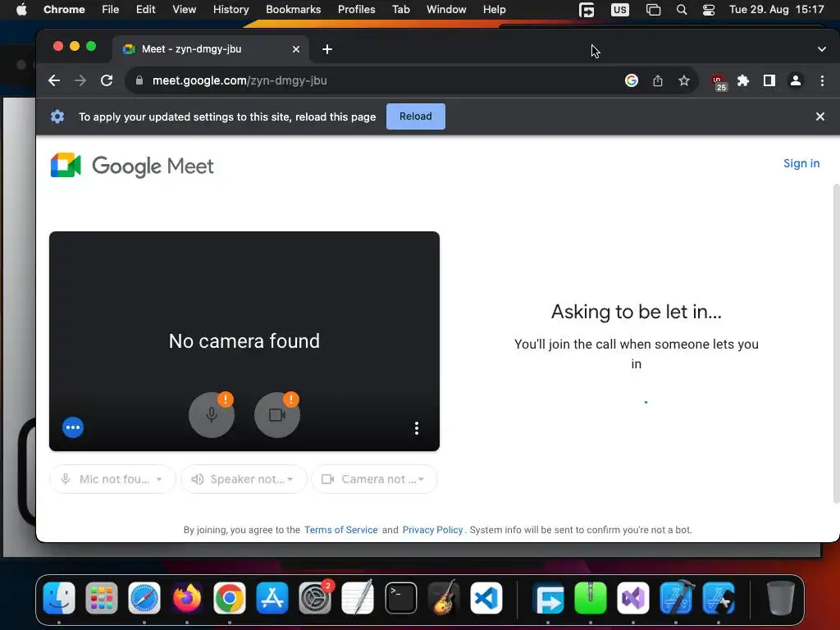
Task: Open Chrome's three-dot menu
Action: coord(822,80)
